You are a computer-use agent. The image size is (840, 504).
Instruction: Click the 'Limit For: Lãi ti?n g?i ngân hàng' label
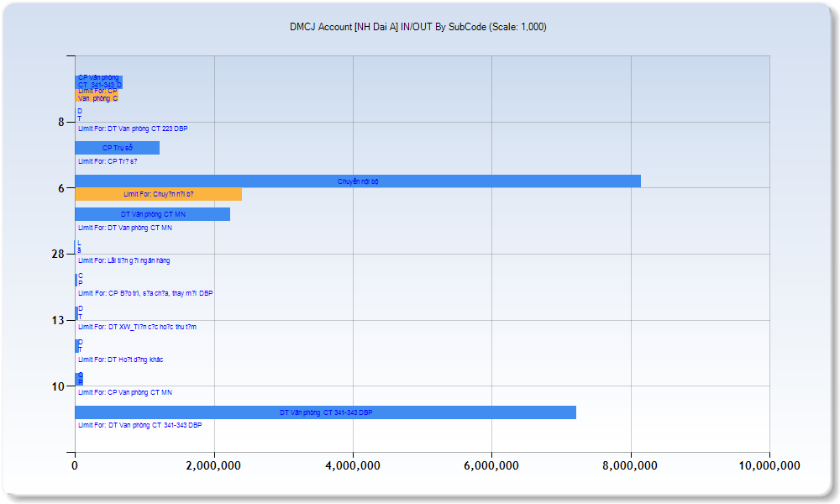[124, 260]
